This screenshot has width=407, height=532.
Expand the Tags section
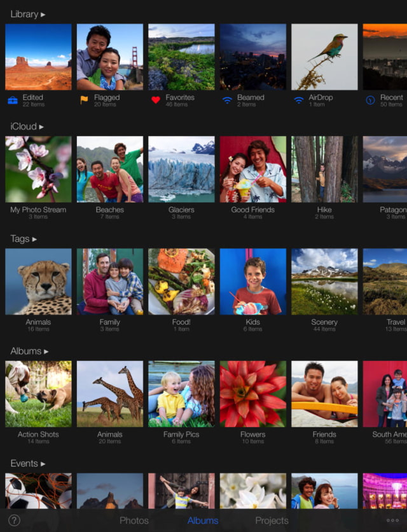[x=24, y=239]
